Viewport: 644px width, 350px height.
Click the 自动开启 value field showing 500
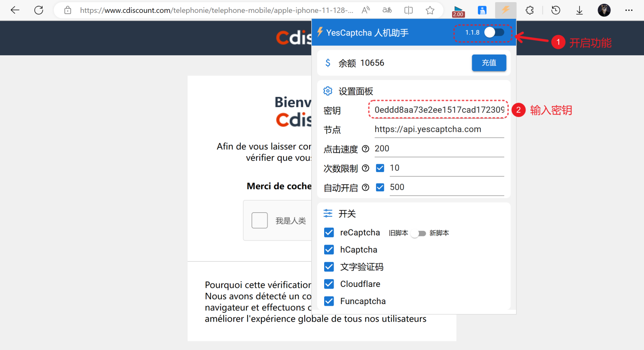click(x=447, y=187)
